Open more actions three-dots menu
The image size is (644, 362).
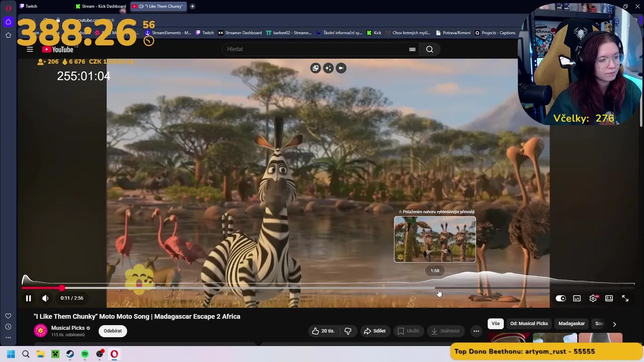point(476,331)
